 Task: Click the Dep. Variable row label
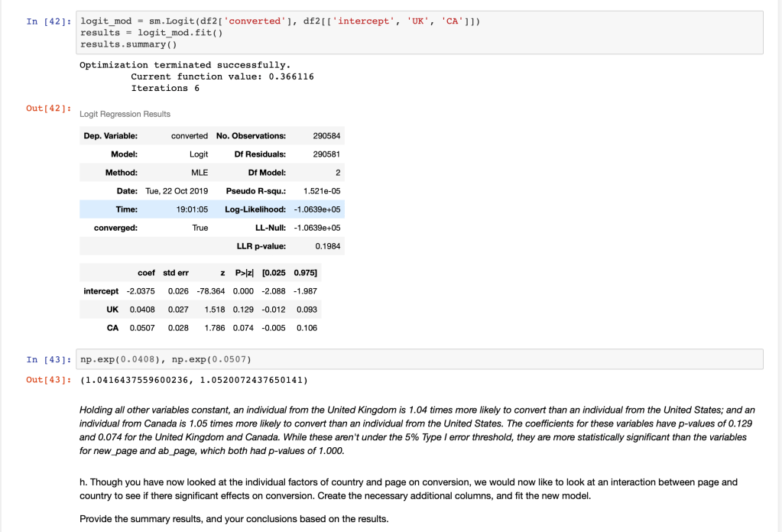click(x=111, y=135)
